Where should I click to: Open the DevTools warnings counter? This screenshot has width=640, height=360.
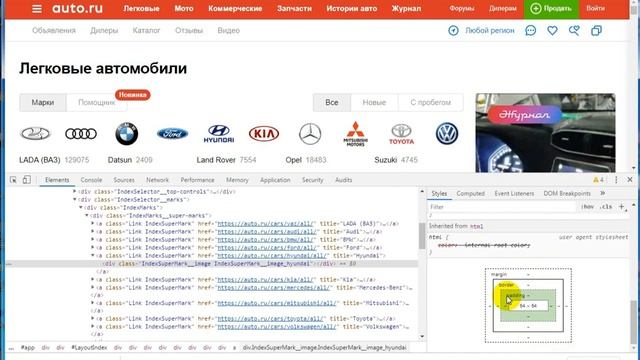click(x=598, y=180)
